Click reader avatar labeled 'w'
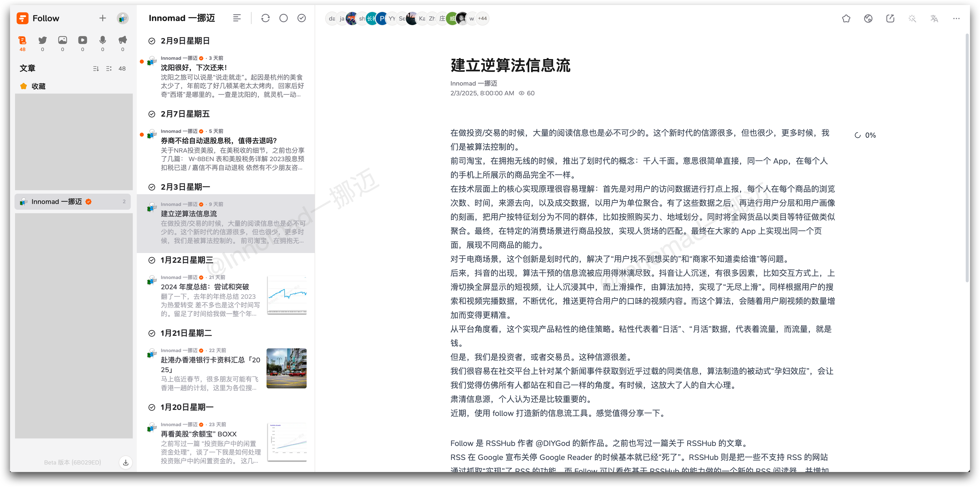 (472, 18)
